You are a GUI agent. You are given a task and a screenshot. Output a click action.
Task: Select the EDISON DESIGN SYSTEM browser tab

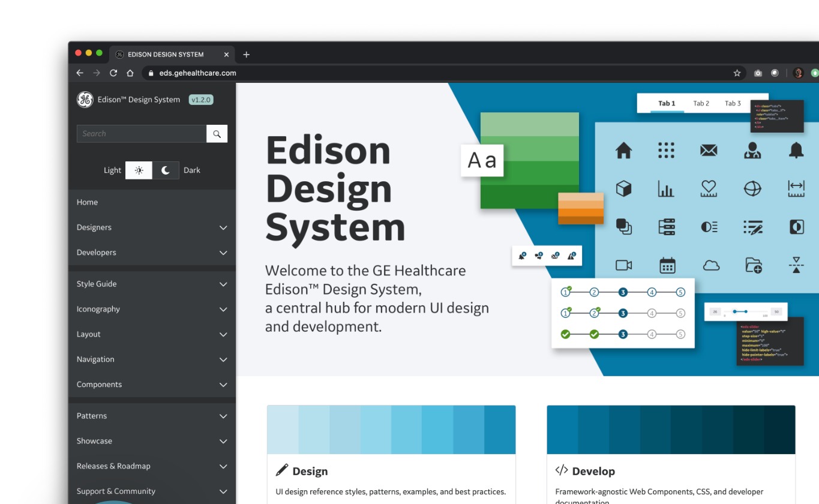point(172,55)
